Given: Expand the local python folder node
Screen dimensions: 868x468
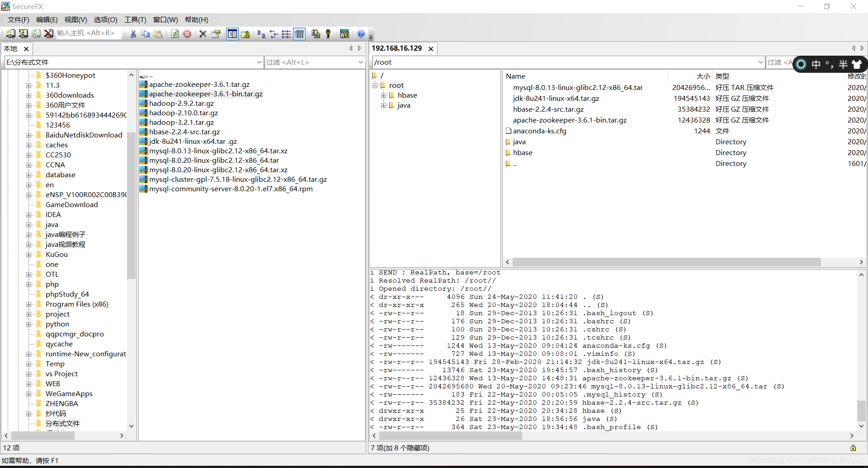Looking at the screenshot, I should pos(29,324).
